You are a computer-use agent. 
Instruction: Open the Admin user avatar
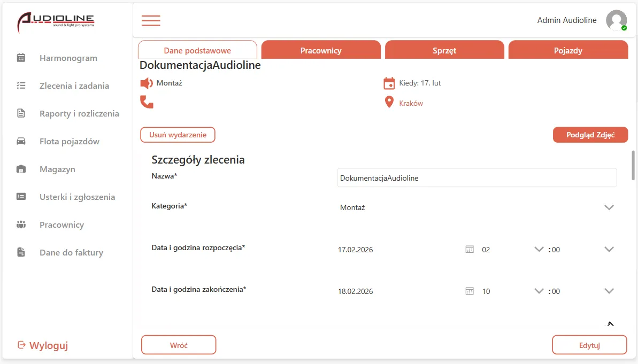click(616, 20)
